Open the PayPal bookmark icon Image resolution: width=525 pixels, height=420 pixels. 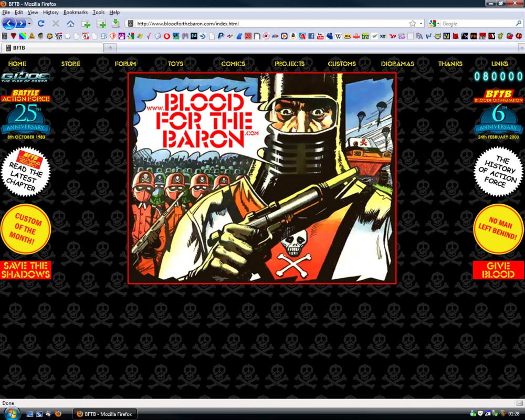click(220, 36)
